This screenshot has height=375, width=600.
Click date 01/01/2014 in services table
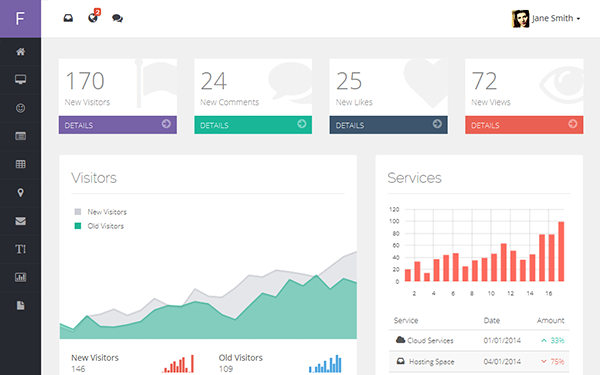502,341
